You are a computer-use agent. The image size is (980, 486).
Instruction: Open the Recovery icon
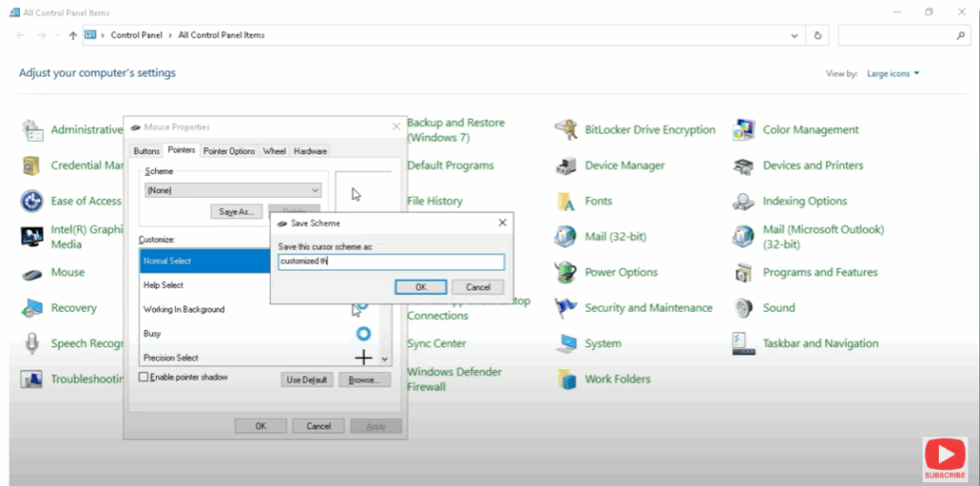tap(32, 308)
